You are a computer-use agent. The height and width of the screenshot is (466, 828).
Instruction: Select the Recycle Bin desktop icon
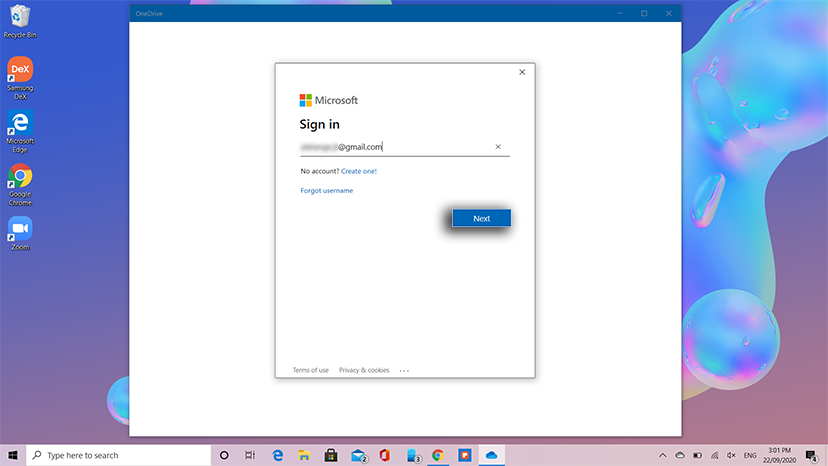[20, 22]
